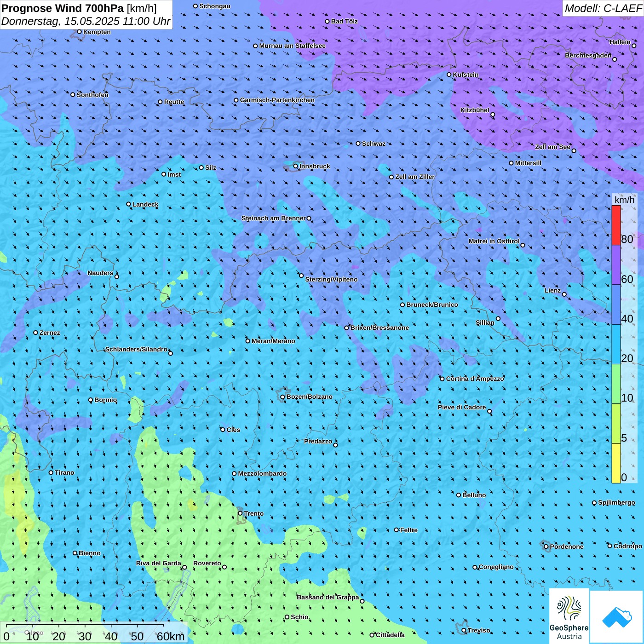Image resolution: width=644 pixels, height=644 pixels.
Task: Select the purple 60 km/h legend color
Action: pos(616,265)
